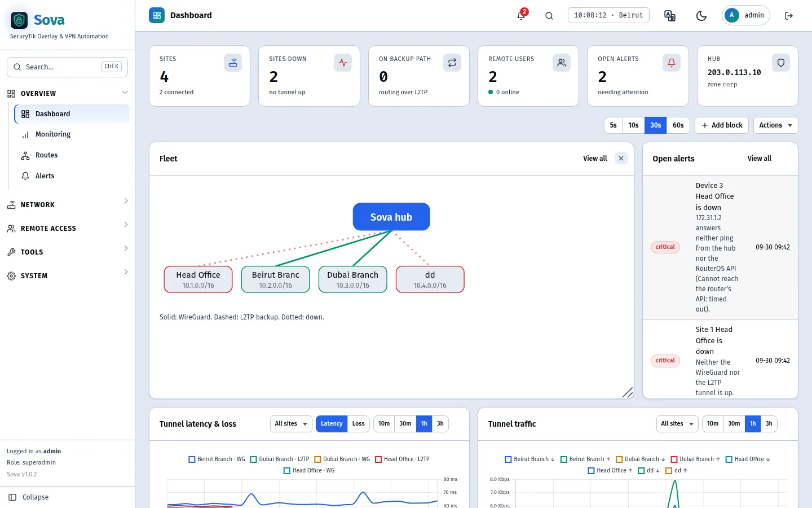Click the Open Alerts bell icon
This screenshot has height=508, width=812.
(x=672, y=63)
